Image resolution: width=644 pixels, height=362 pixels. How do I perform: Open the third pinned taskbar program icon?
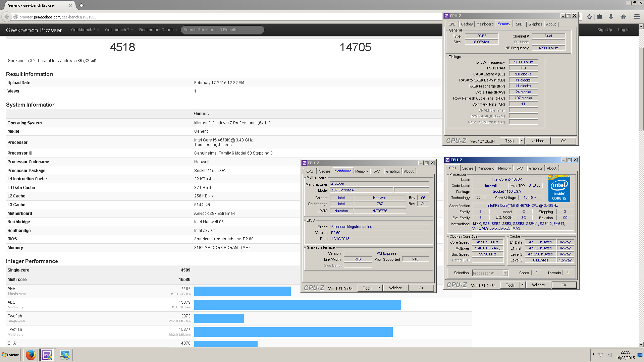click(65, 355)
